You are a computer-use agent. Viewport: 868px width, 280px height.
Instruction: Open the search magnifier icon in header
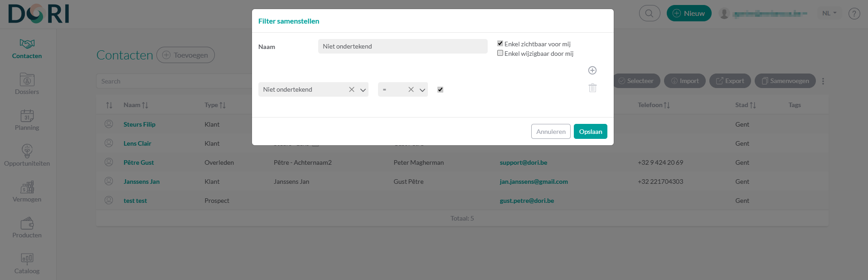click(649, 13)
